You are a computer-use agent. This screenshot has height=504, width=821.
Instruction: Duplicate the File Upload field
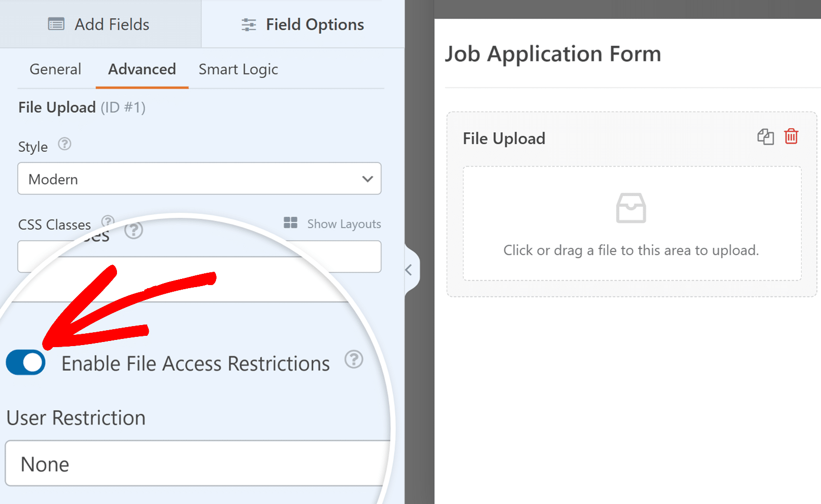pyautogui.click(x=765, y=137)
